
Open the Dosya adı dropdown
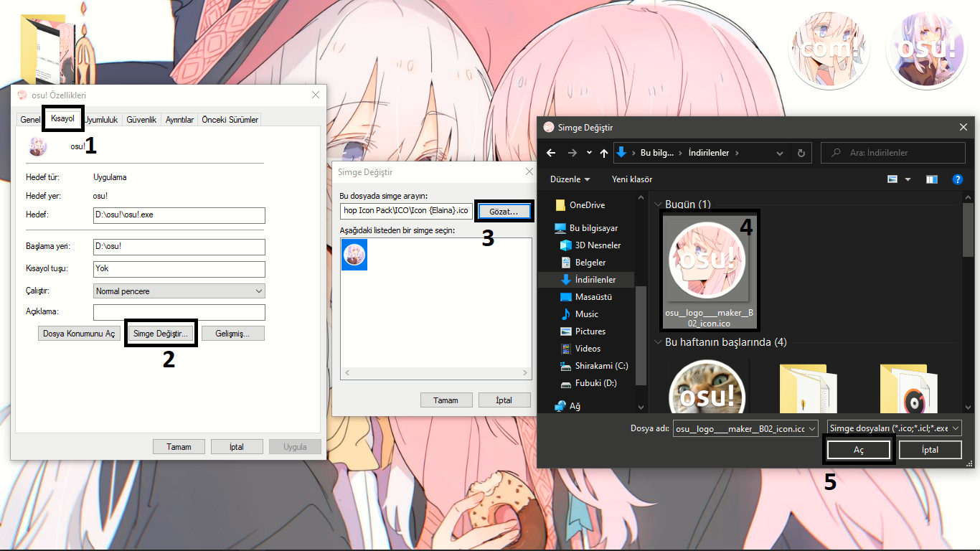click(x=812, y=428)
